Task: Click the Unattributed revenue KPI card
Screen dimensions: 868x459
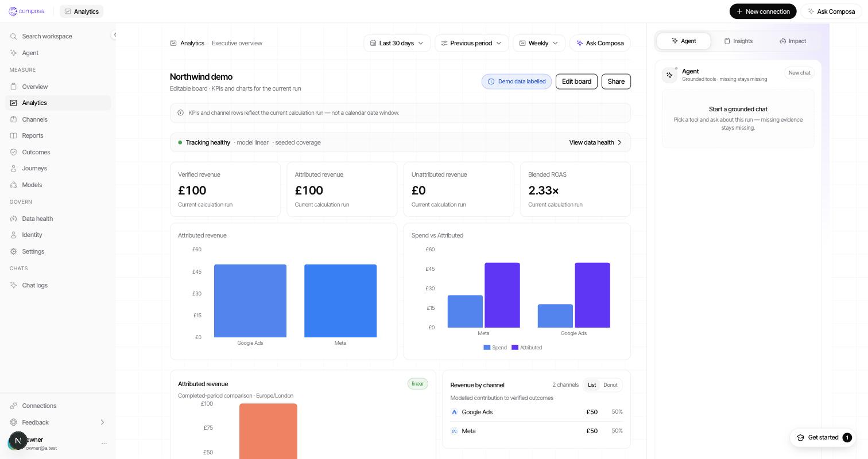Action: click(x=459, y=189)
